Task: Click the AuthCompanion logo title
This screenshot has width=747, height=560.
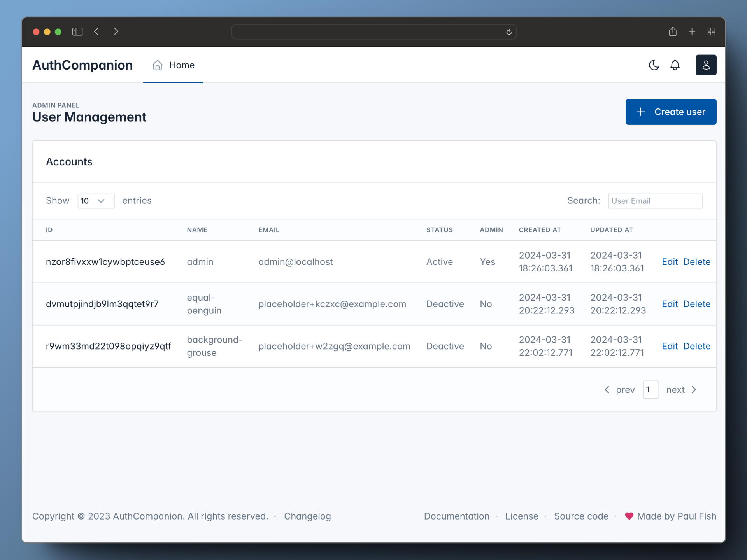Action: point(82,65)
